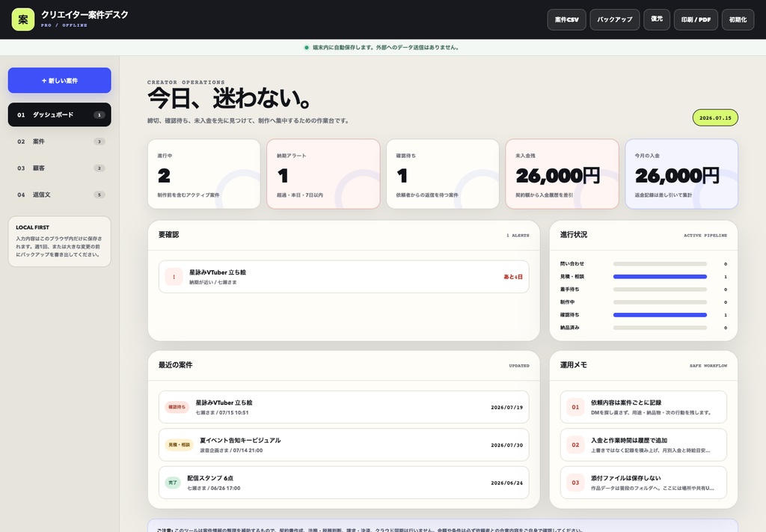Click the SAFE WORKFLOW label
Image resolution: width=766 pixels, height=532 pixels.
[x=708, y=365]
